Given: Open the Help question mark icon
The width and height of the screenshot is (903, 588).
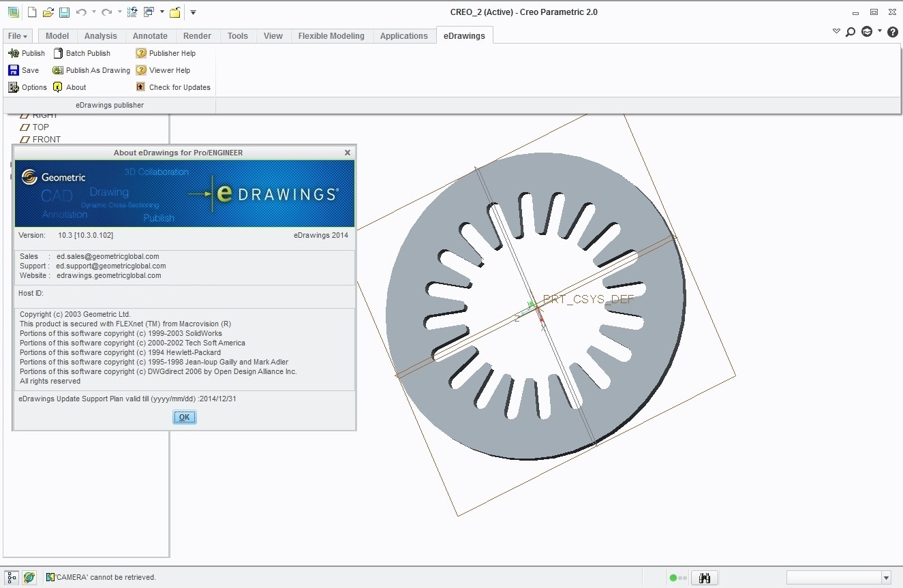Looking at the screenshot, I should click(x=893, y=31).
